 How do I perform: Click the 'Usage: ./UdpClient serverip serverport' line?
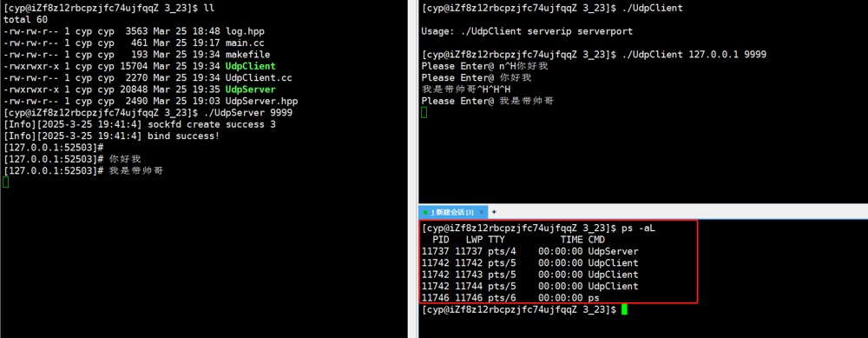[527, 31]
